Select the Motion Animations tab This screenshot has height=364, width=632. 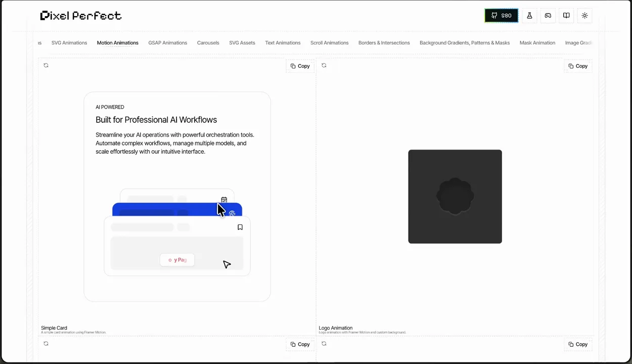tap(117, 43)
